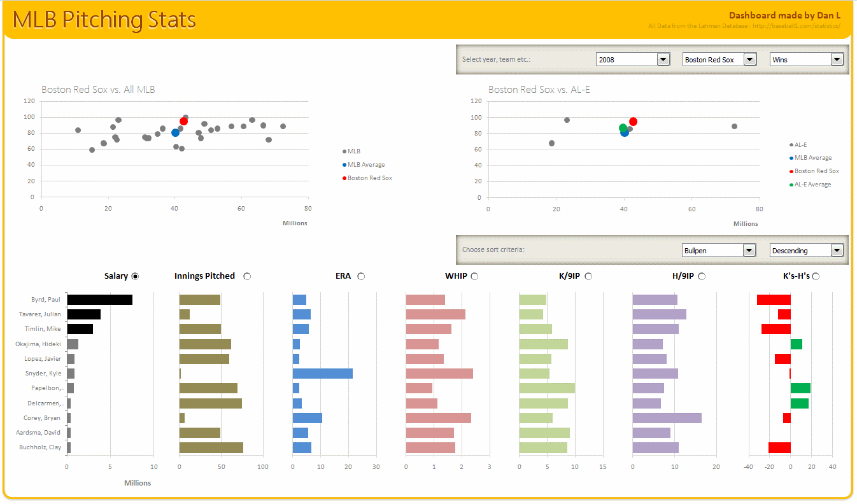Click the AL-E Average legend entry

tap(811, 185)
